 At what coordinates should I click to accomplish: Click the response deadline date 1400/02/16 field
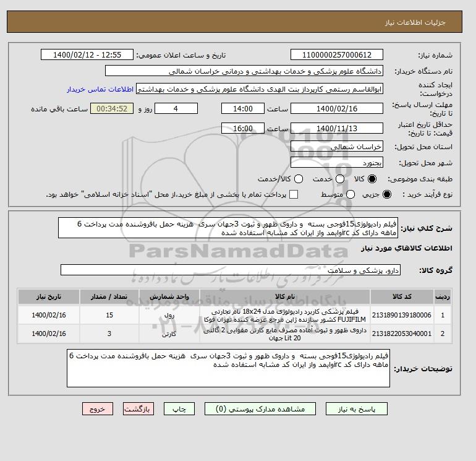coord(337,108)
